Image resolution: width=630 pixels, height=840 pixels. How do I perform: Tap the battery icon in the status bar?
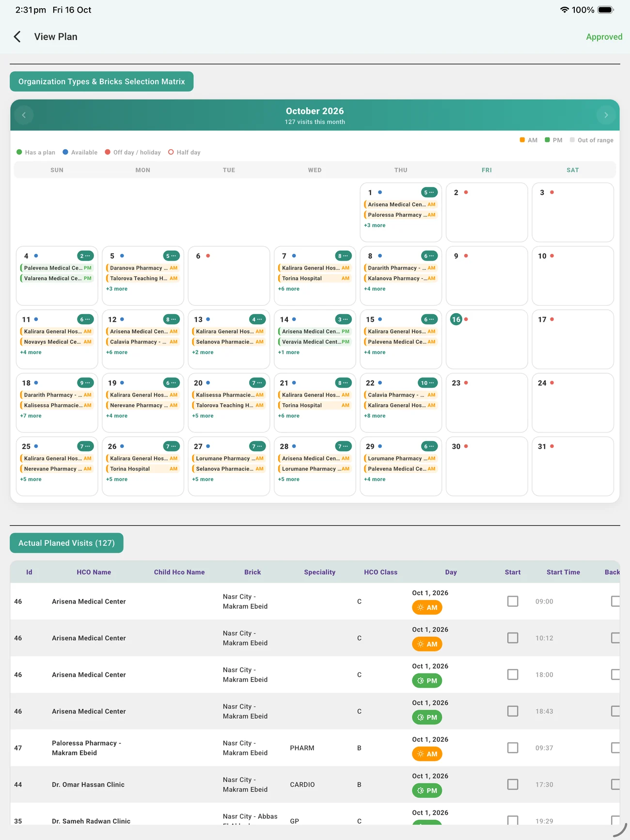(x=606, y=10)
